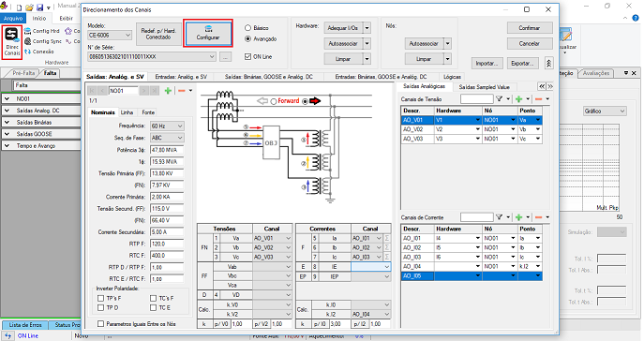The image size is (644, 341).
Task: Enable TP D invert polarity checkbox
Action: coord(100,308)
